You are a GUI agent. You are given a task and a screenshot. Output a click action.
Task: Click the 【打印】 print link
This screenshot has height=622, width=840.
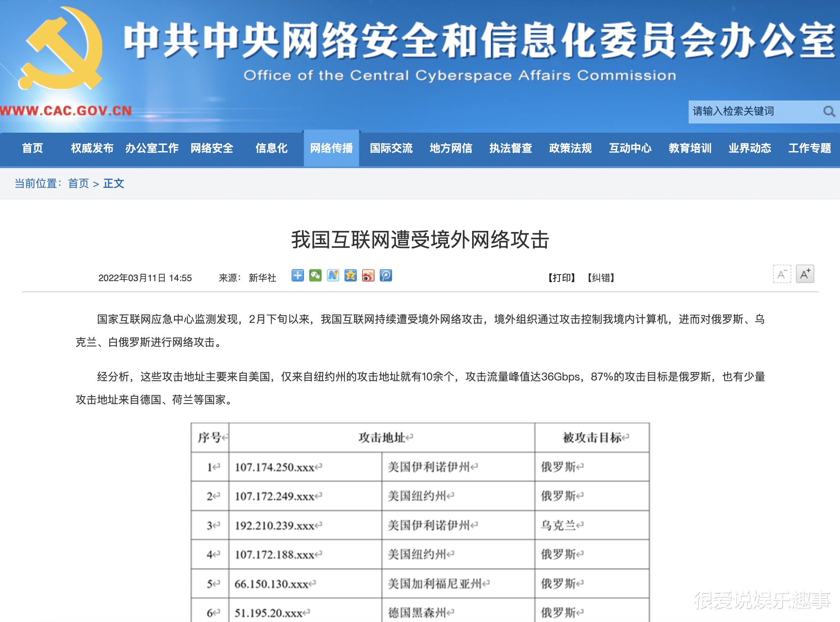click(x=562, y=278)
